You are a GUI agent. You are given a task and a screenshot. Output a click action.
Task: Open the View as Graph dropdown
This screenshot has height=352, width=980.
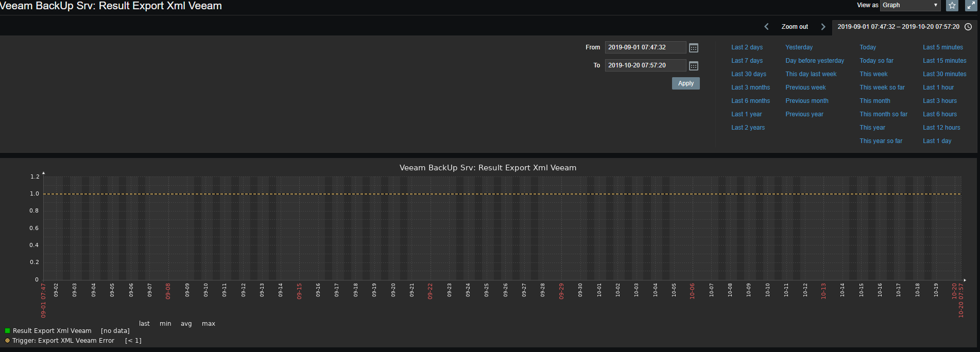[x=910, y=5]
